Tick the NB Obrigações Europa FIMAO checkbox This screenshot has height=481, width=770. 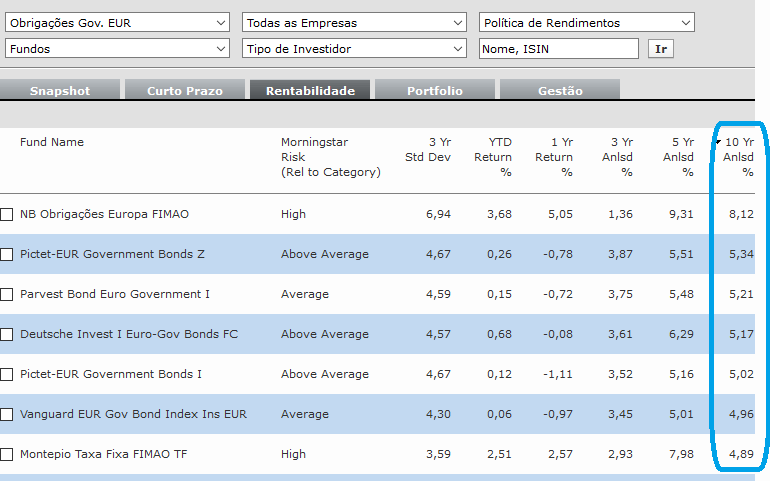(x=7, y=215)
